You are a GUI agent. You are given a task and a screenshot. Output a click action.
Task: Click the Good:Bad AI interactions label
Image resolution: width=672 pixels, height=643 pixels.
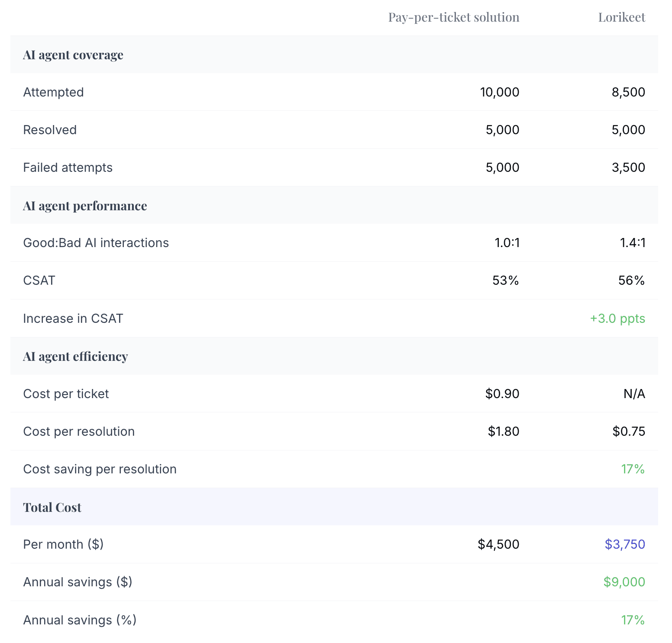point(96,243)
